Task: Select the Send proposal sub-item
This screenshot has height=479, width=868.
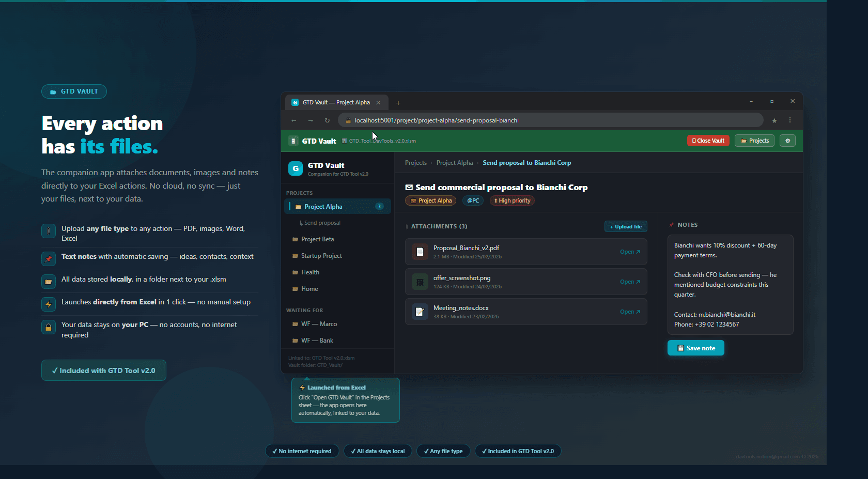Action: 322,223
